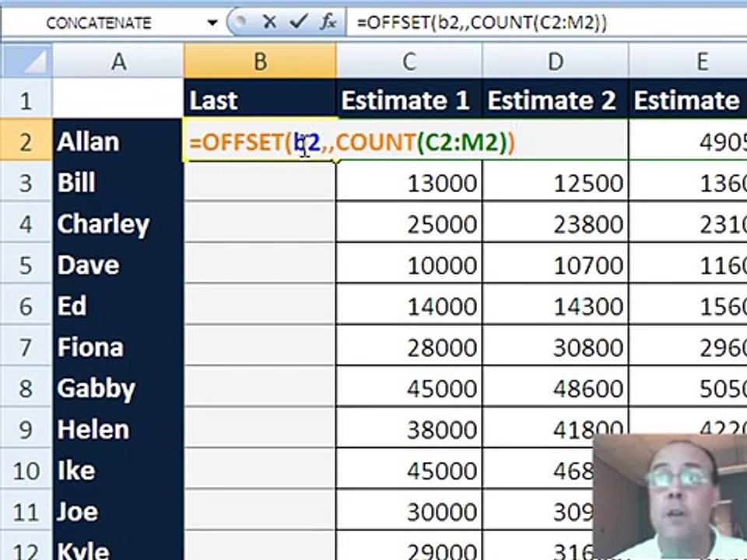Click the presenter webcam video overlay
Image resolution: width=747 pixels, height=560 pixels.
pyautogui.click(x=670, y=497)
